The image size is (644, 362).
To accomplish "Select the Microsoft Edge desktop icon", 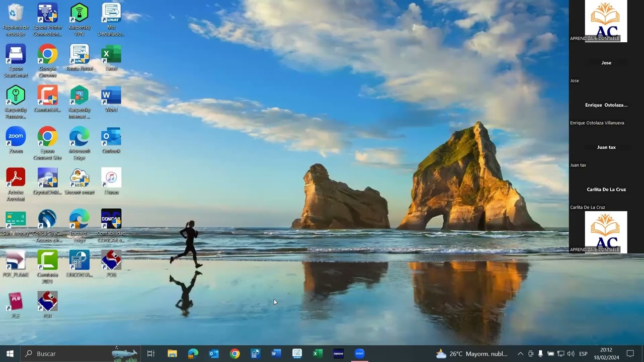I will [79, 143].
